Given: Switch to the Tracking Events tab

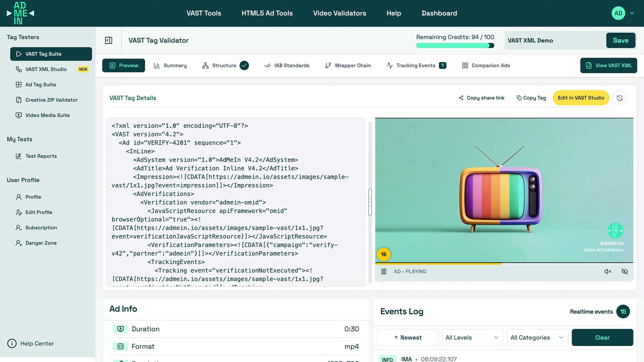Looking at the screenshot, I should (416, 65).
